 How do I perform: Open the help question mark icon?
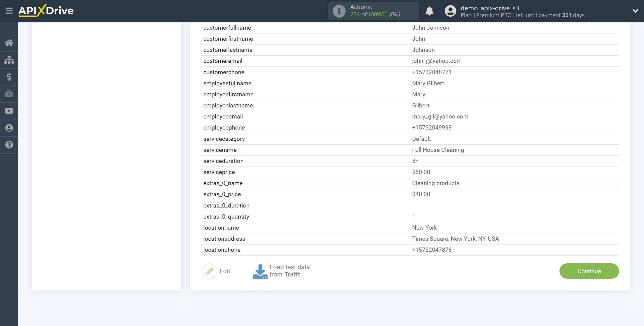pos(9,145)
